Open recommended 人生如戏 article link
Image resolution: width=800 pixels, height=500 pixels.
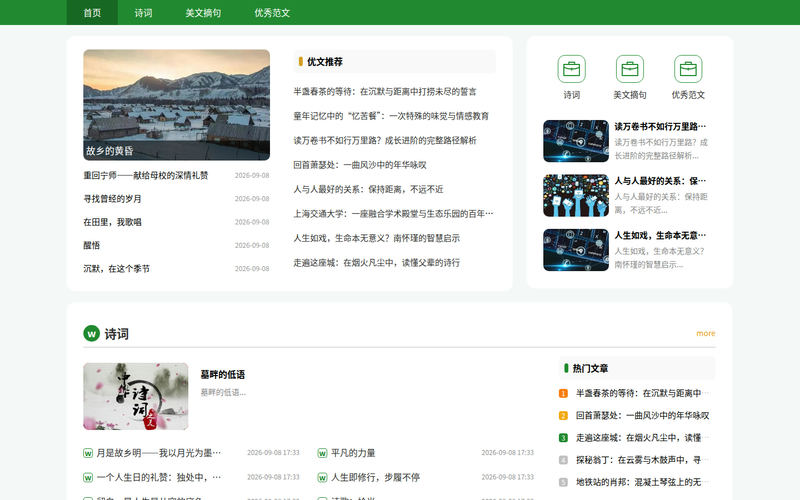[377, 238]
